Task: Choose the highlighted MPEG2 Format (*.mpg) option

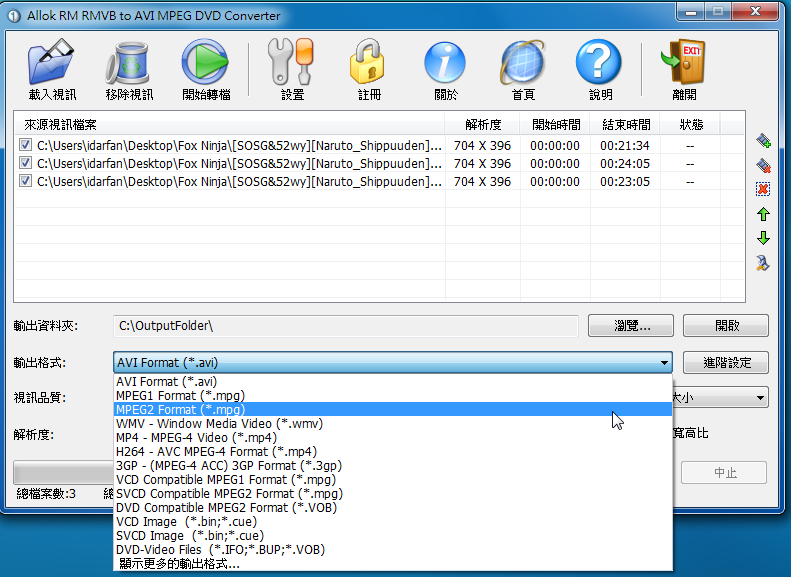Action: click(x=393, y=409)
